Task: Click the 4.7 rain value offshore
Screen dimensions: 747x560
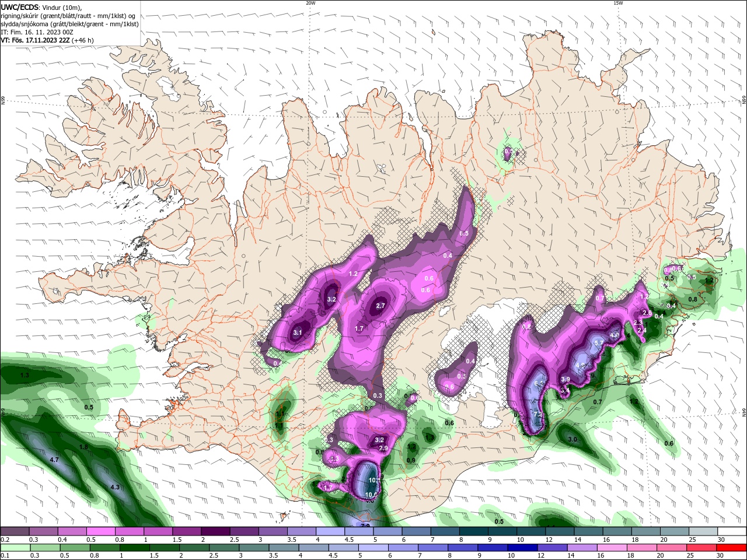Action: click(54, 460)
